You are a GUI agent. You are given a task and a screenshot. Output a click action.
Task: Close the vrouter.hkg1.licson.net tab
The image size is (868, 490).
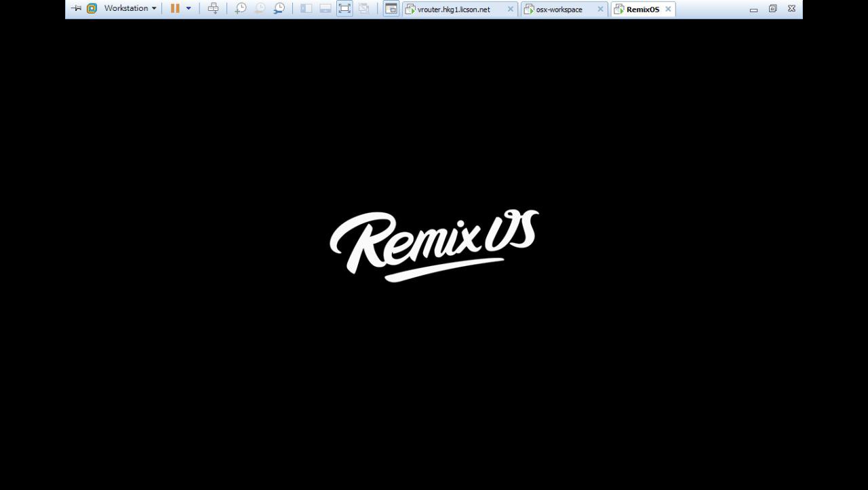(x=511, y=10)
